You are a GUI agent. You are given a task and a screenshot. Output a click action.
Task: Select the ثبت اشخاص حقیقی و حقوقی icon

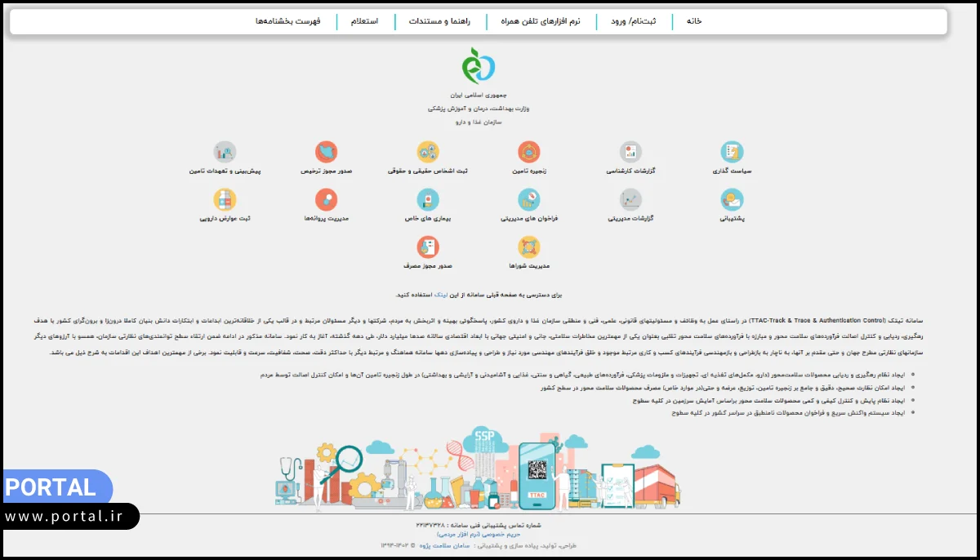coord(428,153)
